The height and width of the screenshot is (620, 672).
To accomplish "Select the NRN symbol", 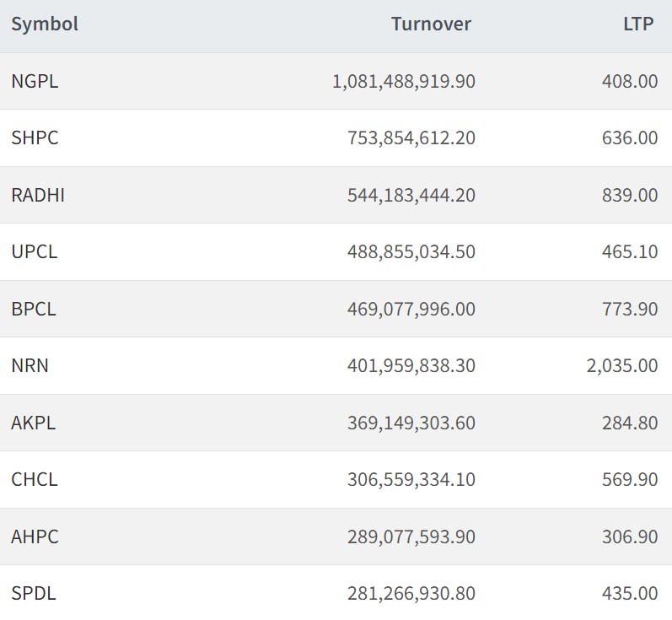I will [x=30, y=365].
